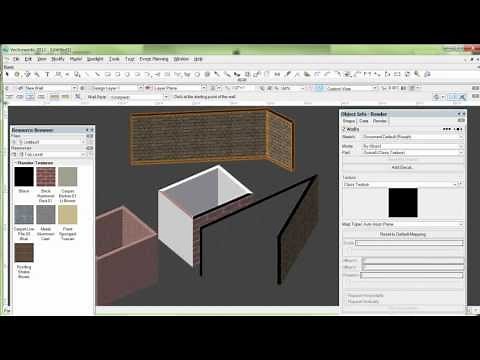Select the Paint Sponged Tuscan texture

click(68, 215)
